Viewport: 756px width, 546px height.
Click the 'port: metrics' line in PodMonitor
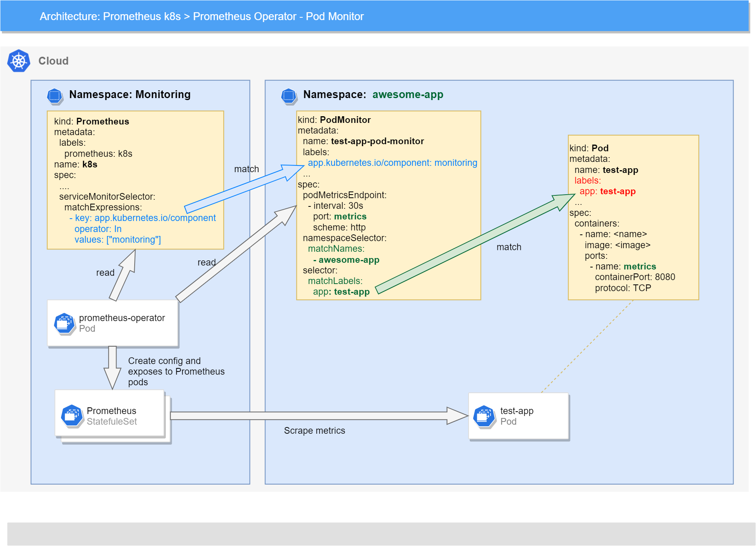click(x=340, y=216)
